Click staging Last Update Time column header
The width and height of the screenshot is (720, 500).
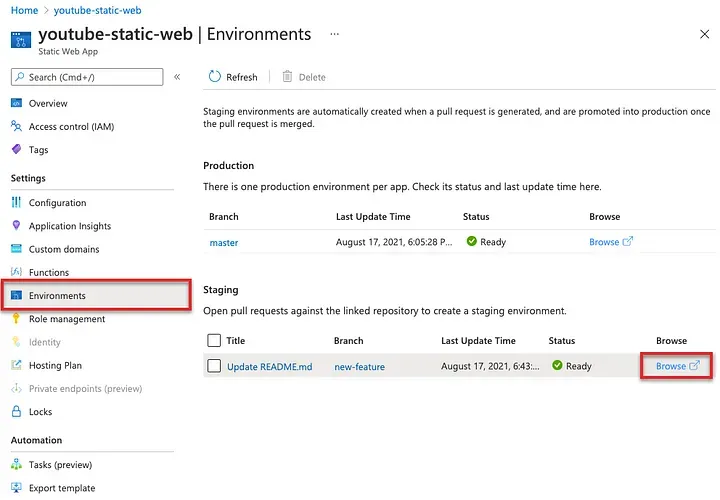tap(478, 341)
